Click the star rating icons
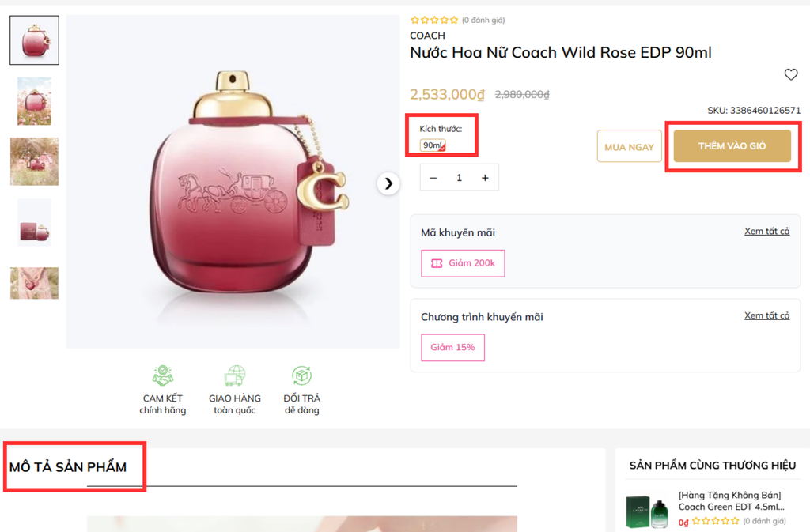This screenshot has height=532, width=810. click(x=434, y=20)
